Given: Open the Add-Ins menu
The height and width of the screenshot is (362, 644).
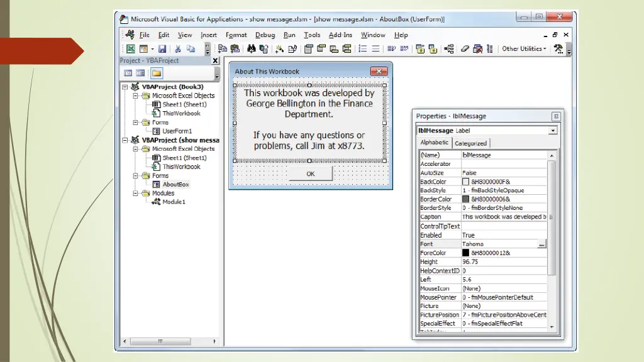Looking at the screenshot, I should point(340,35).
